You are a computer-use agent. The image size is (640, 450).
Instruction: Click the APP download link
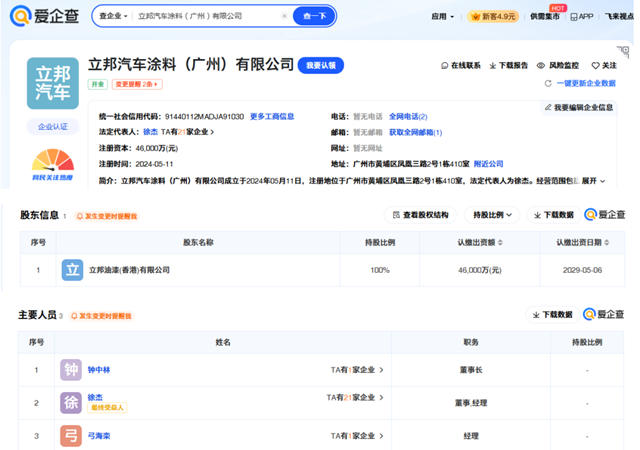coord(582,16)
